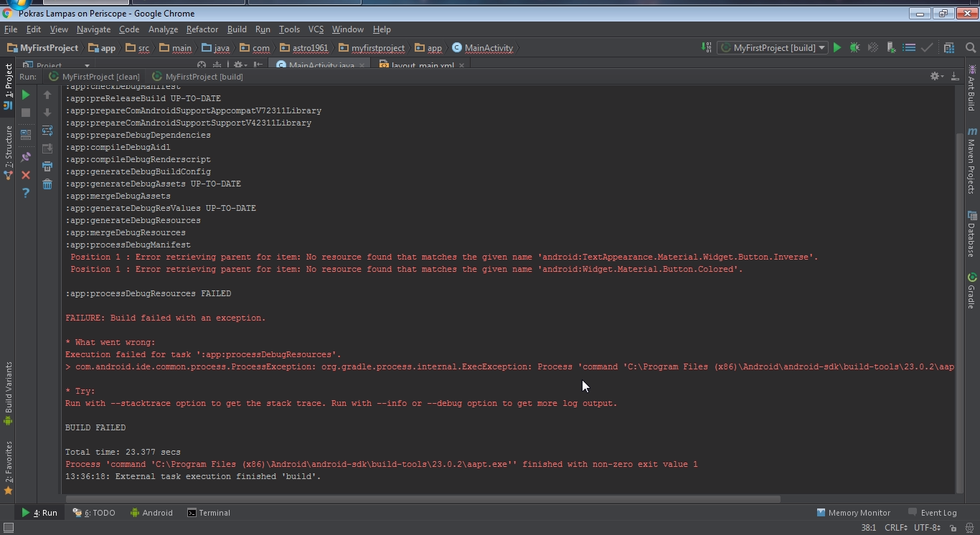Click vertical scrollbar of console output
Viewport: 980px width, 535px height.
coord(960,313)
